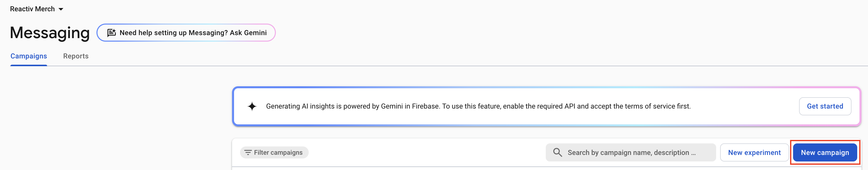Open the Reactiv Merch project selector
This screenshot has width=868, height=170.
(33, 9)
